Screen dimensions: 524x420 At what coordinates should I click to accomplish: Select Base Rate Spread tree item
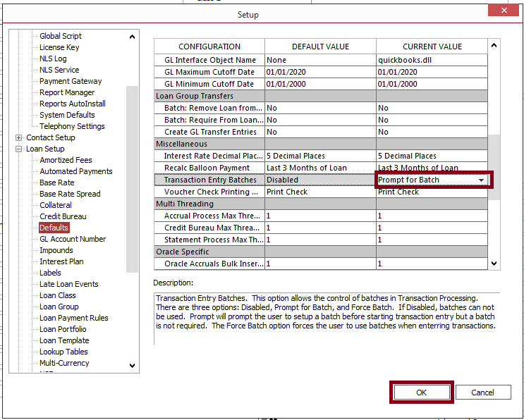point(70,194)
